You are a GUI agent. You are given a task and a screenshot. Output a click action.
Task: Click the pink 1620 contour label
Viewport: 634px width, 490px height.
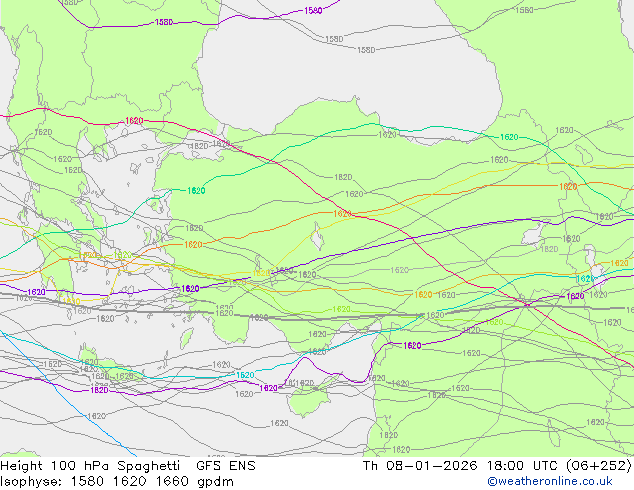134,121
